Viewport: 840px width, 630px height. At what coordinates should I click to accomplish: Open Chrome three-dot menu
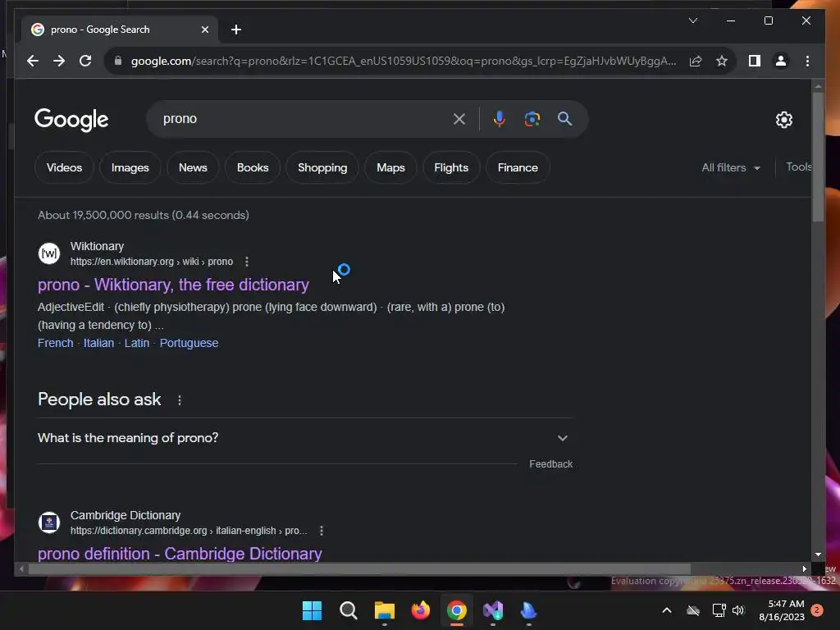pos(807,61)
